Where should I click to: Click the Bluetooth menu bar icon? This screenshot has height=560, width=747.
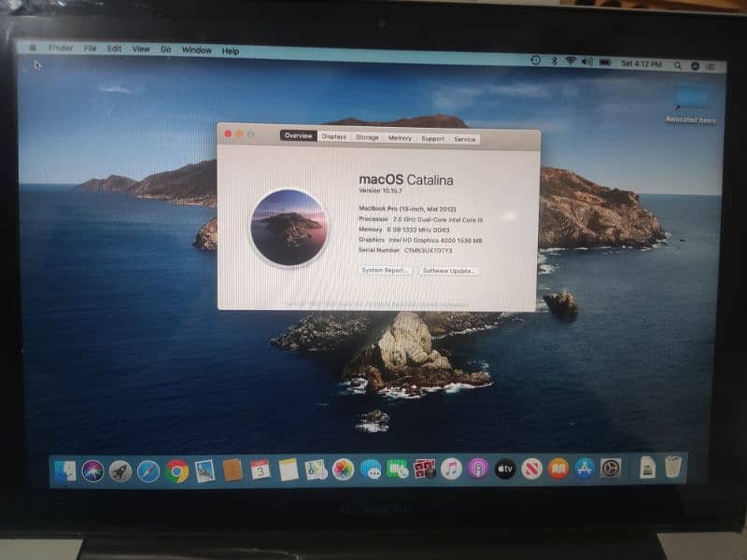(553, 62)
